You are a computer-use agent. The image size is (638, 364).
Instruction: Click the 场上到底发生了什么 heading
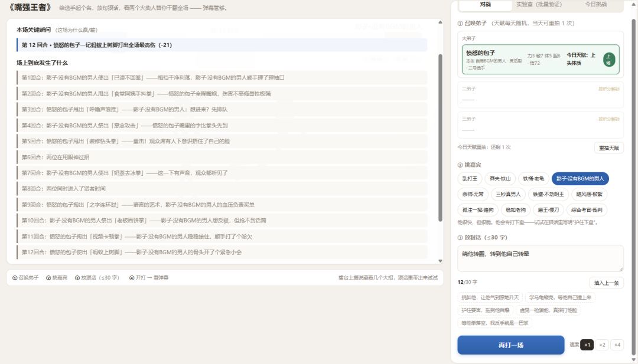42,63
